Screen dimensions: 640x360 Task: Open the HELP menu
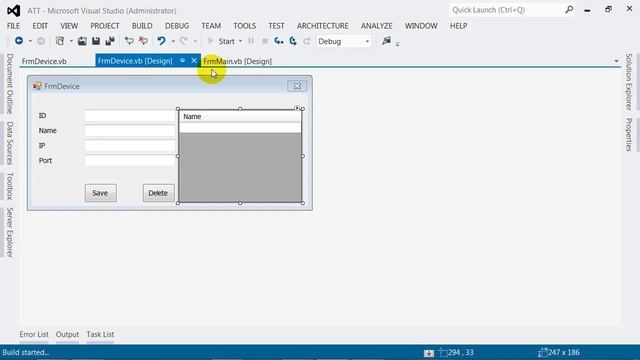(x=458, y=26)
